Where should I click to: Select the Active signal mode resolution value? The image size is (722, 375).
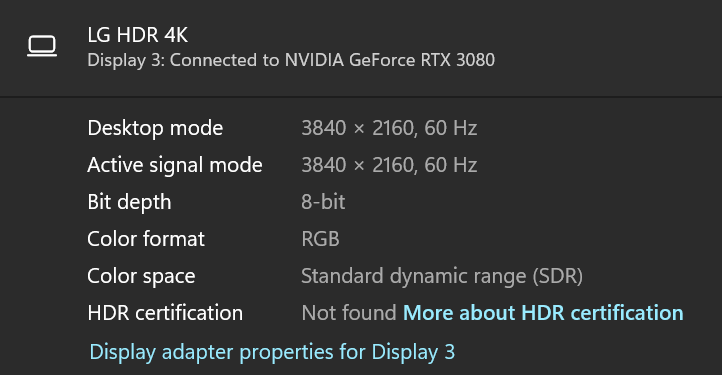(389, 165)
